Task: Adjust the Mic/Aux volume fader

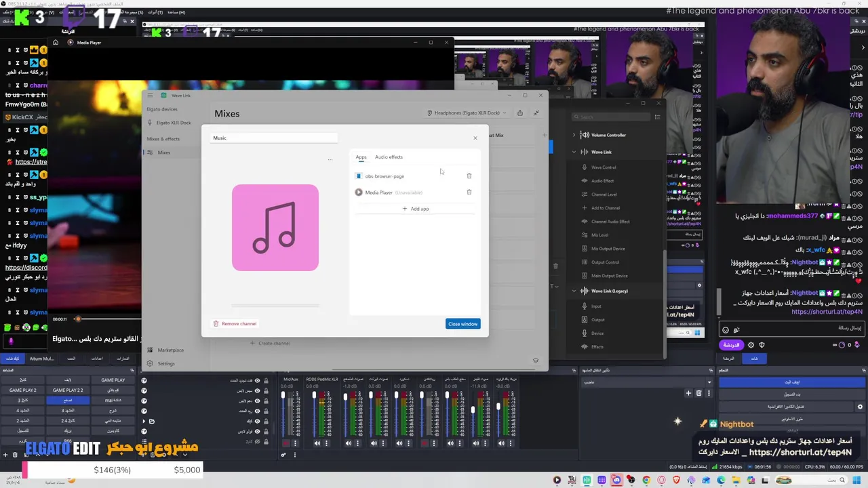Action: tap(283, 395)
